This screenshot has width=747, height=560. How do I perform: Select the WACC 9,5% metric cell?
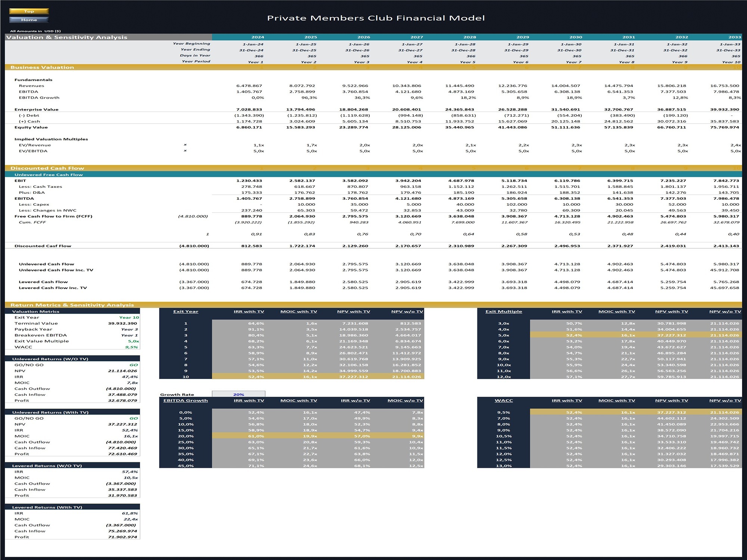pyautogui.click(x=131, y=347)
